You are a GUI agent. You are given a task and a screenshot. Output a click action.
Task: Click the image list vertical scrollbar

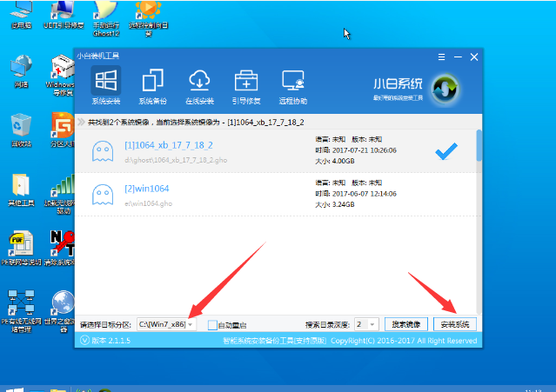[x=479, y=145]
